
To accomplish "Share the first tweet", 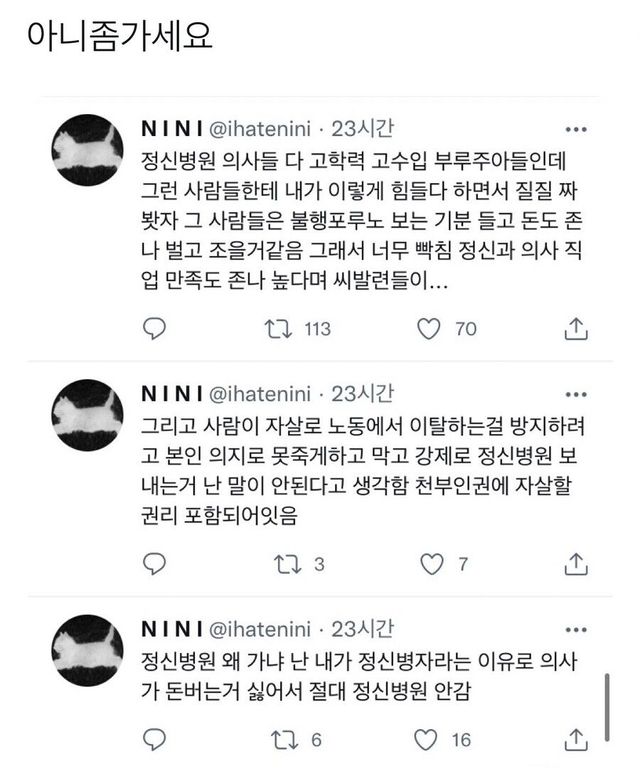I will (576, 329).
